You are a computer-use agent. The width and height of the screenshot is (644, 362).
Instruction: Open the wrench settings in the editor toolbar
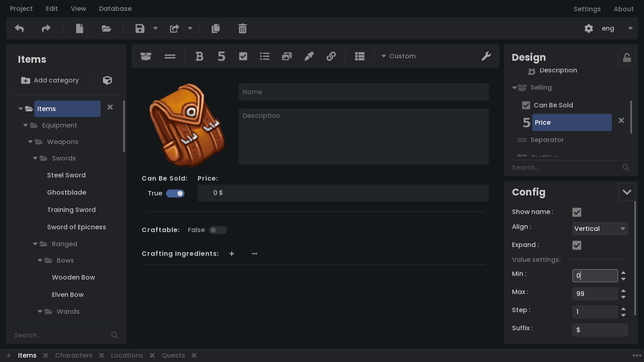point(486,56)
